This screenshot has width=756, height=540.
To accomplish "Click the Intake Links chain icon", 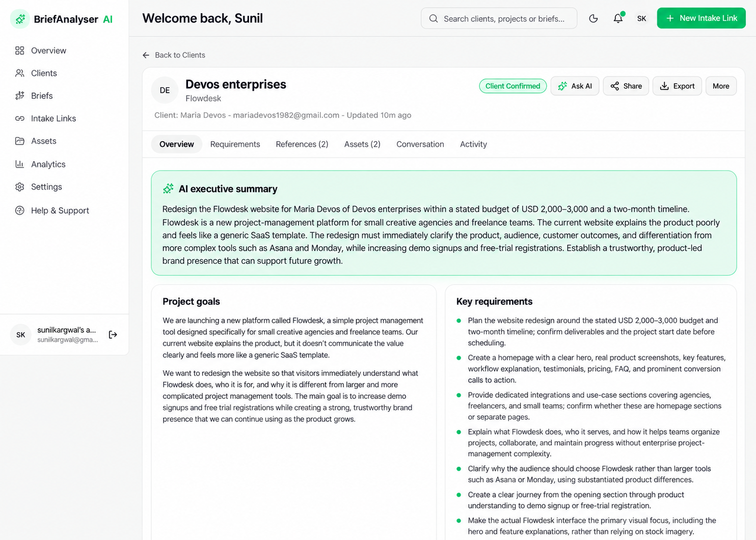I will (x=20, y=118).
